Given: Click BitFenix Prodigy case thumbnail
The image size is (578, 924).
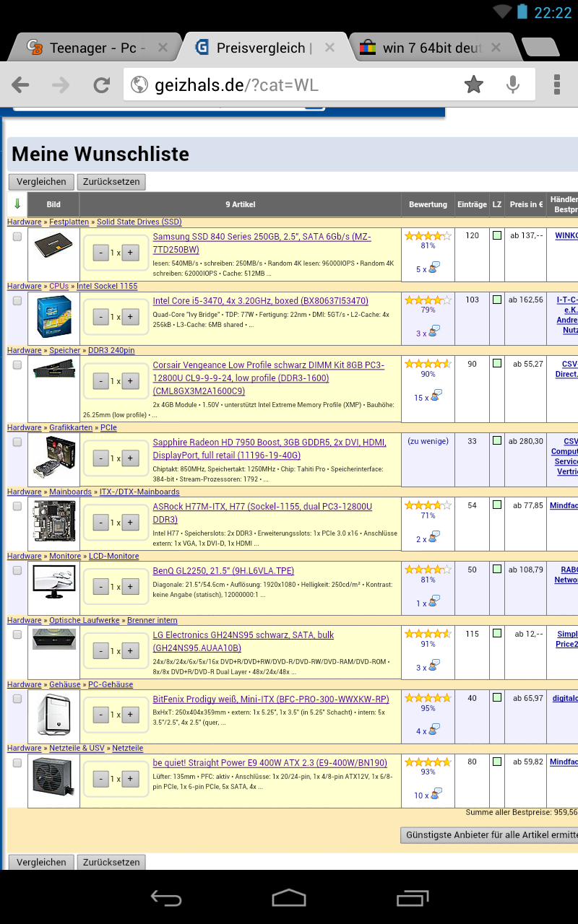Looking at the screenshot, I should (54, 714).
